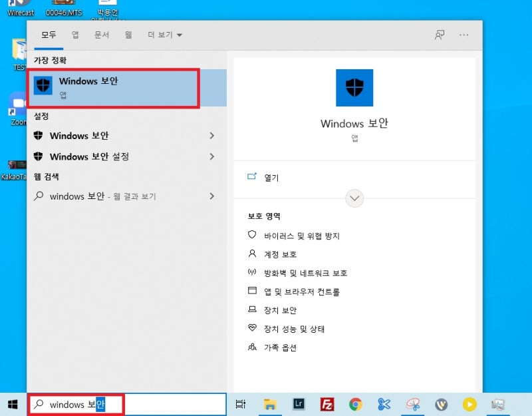Expand the arrow next to Windows 보안 설정

[x=212, y=156]
